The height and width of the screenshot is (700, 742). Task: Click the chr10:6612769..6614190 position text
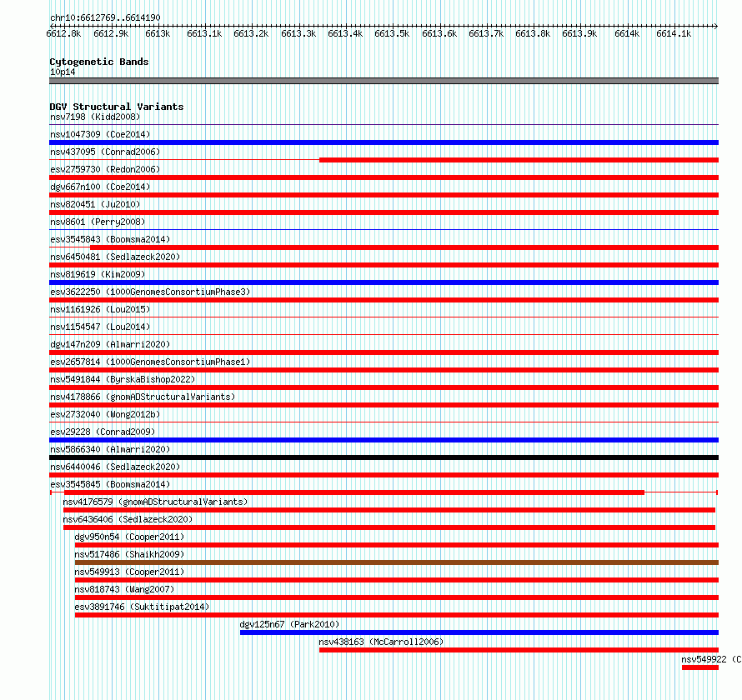pyautogui.click(x=105, y=17)
